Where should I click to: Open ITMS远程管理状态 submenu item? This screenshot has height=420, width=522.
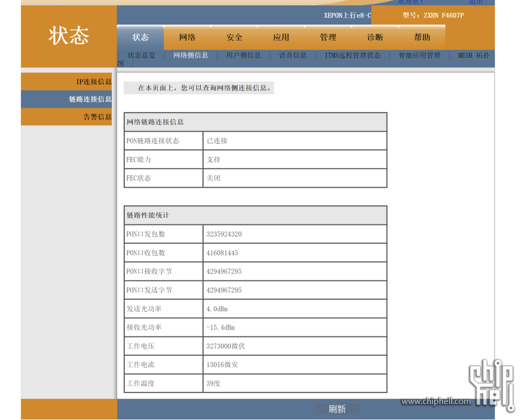(353, 55)
